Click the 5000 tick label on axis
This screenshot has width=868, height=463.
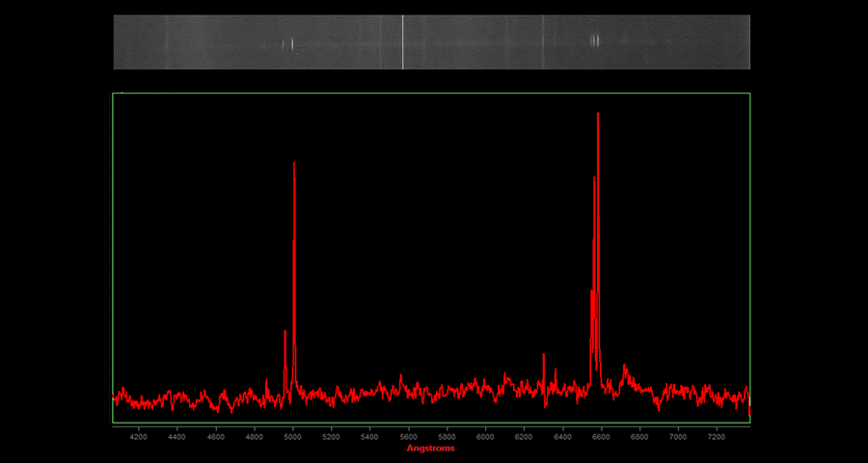[292, 437]
